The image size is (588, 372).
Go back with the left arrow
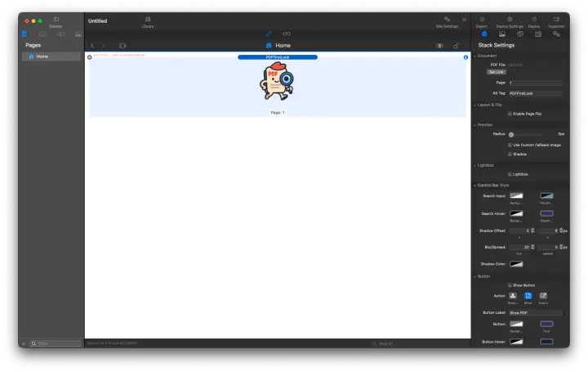tap(92, 46)
